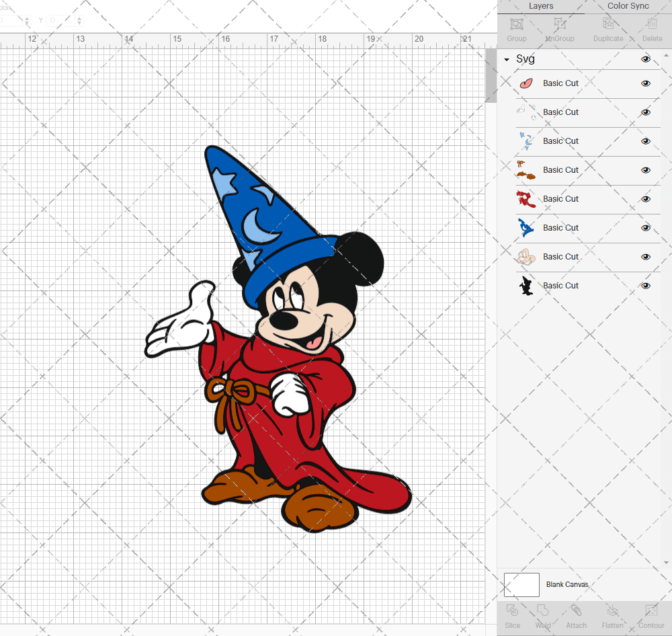Viewport: 672px width, 636px height.
Task: Click ruler mark 16 on the horizontal ruler
Action: pyautogui.click(x=225, y=39)
